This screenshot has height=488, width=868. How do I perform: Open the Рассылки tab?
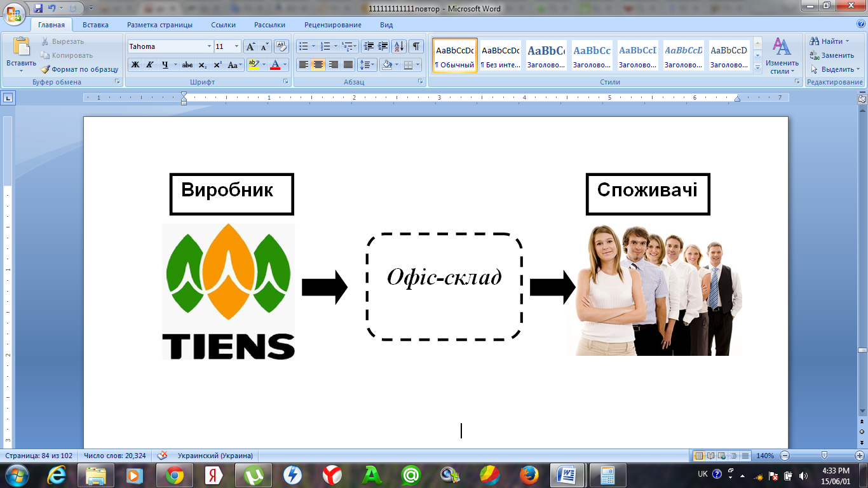[269, 25]
